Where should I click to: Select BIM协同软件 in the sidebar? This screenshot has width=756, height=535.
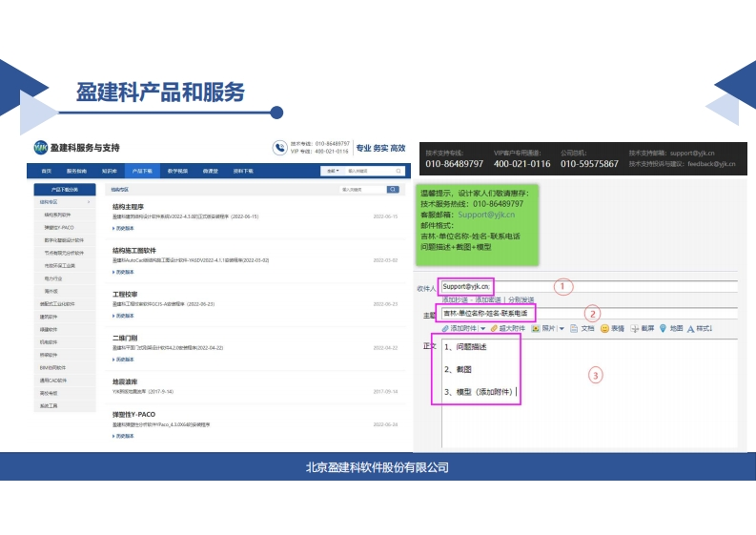[x=52, y=367]
